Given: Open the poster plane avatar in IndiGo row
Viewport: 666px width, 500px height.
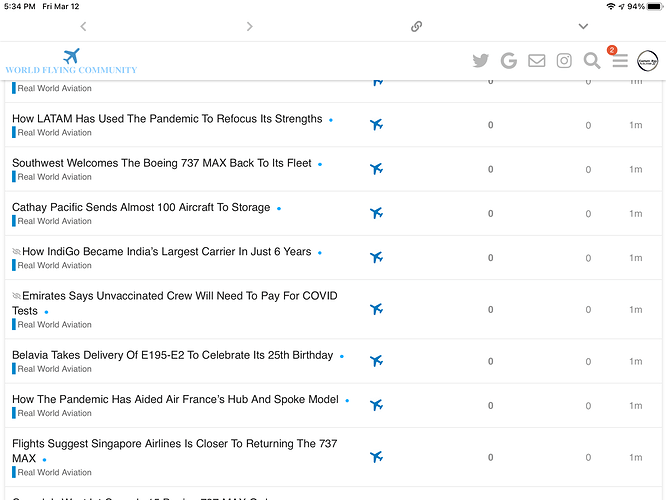Looking at the screenshot, I should 376,257.
